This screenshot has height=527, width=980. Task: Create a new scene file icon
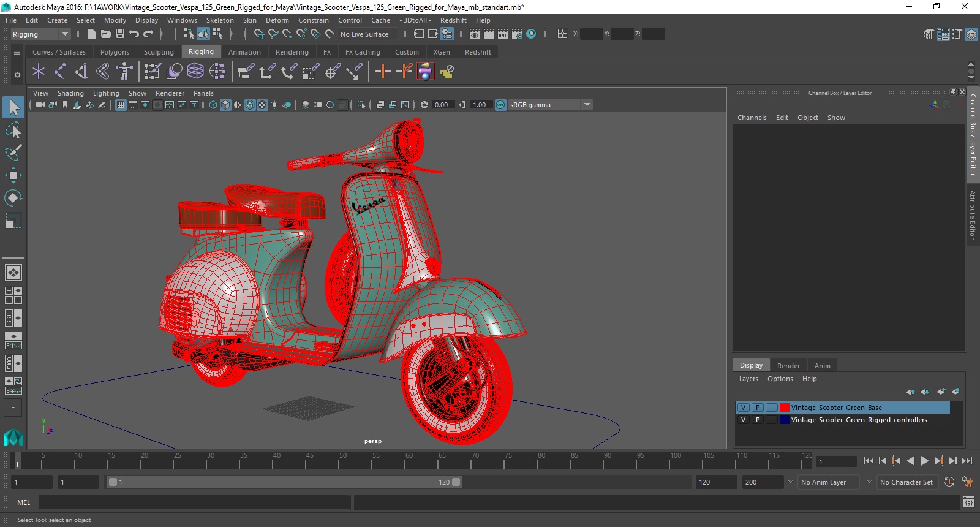91,34
